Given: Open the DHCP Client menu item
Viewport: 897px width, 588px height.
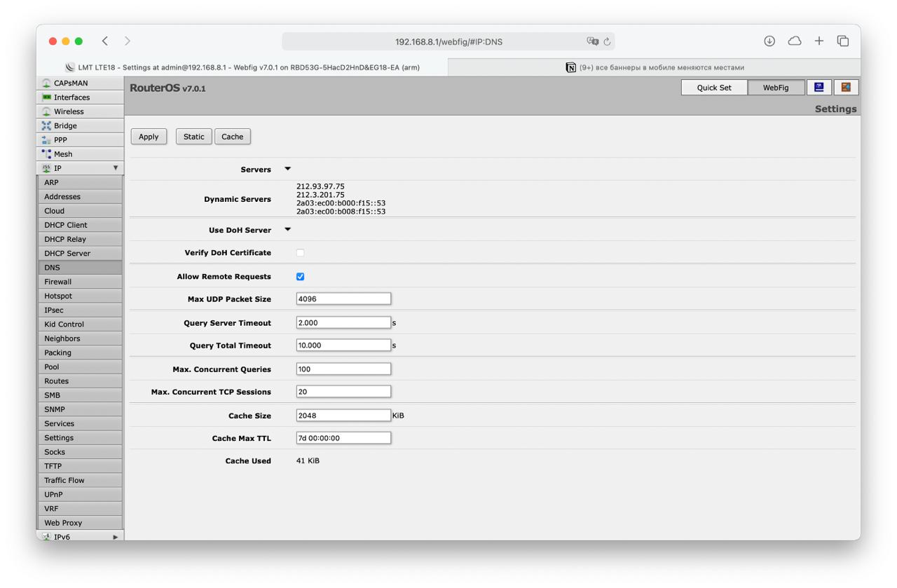Looking at the screenshot, I should (80, 225).
